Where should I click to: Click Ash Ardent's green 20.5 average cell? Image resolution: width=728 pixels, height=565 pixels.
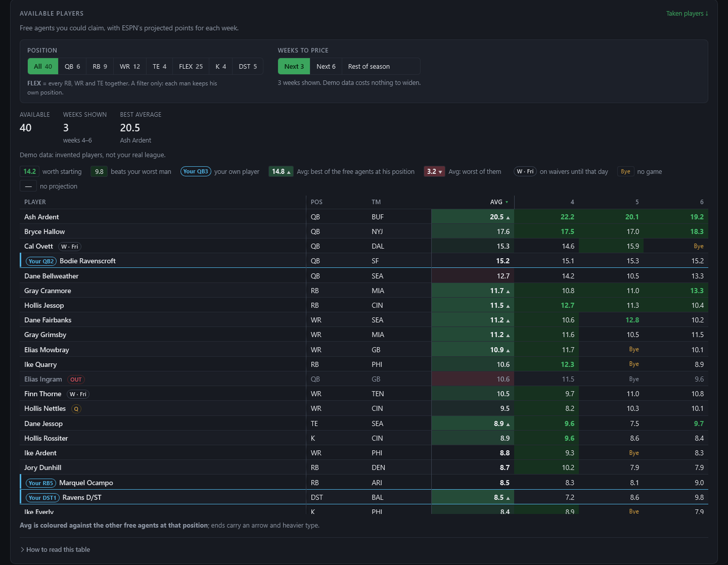pyautogui.click(x=473, y=217)
